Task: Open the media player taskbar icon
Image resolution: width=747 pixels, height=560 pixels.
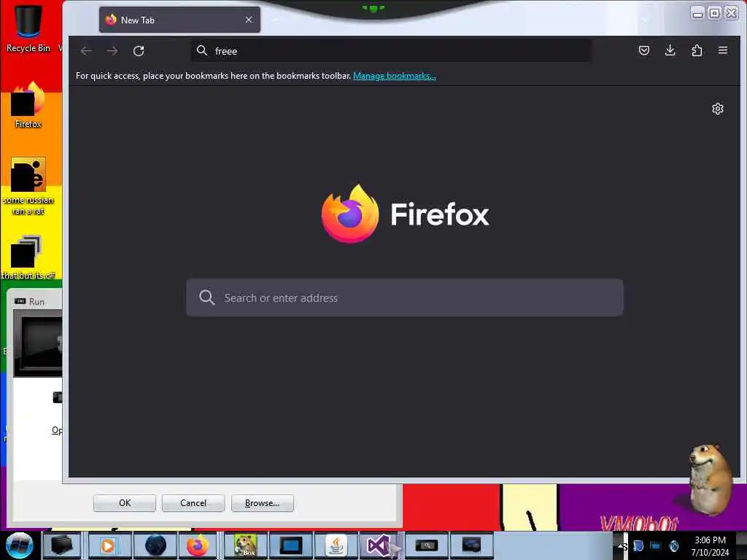Action: point(108,545)
